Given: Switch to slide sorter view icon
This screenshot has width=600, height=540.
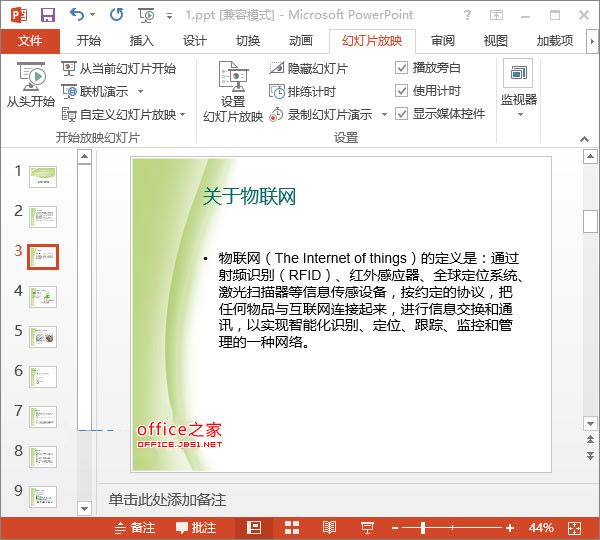Looking at the screenshot, I should point(293,527).
